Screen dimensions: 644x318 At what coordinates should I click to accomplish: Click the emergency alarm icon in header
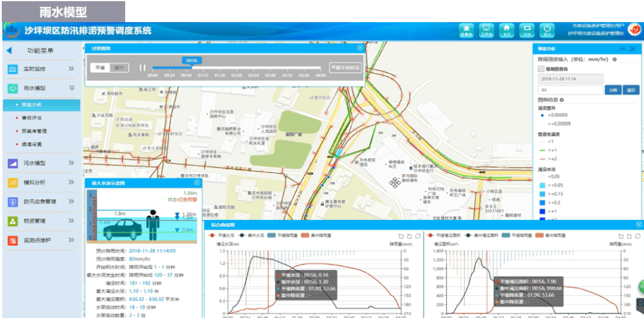click(x=466, y=30)
